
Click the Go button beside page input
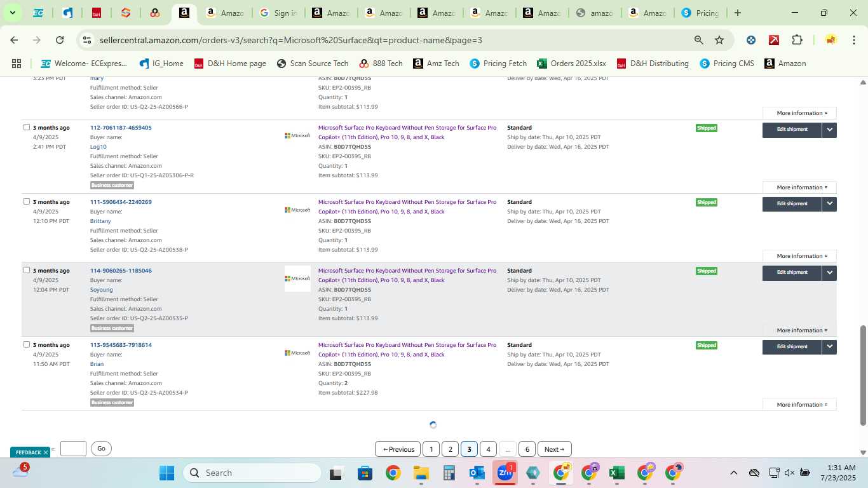click(x=101, y=449)
